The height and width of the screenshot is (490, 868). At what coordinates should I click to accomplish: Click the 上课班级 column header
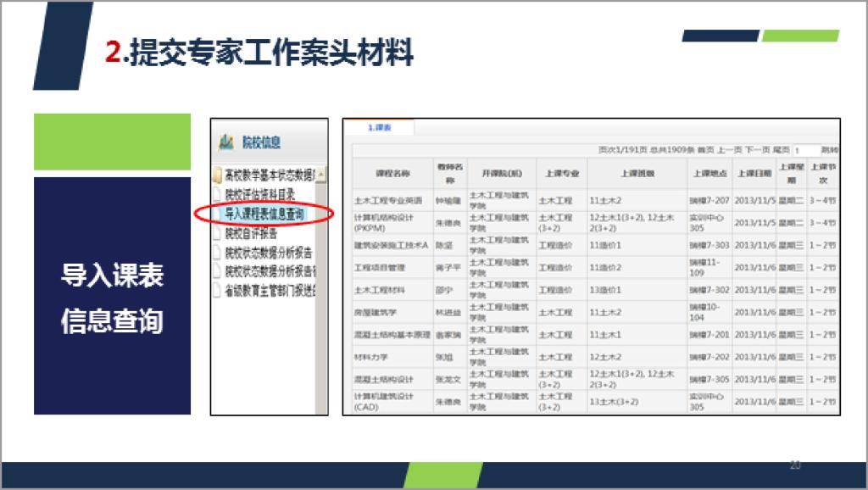pyautogui.click(x=637, y=173)
